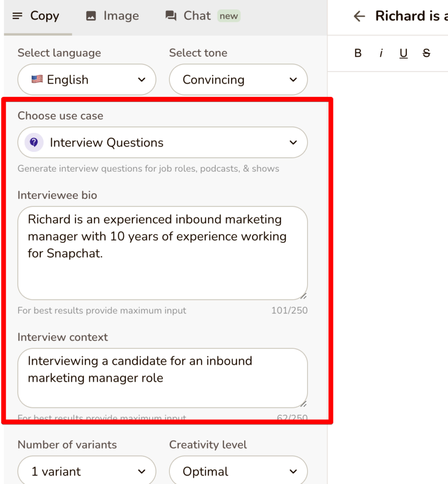Apply underline formatting in the editor toolbar
The width and height of the screenshot is (448, 484).
tap(404, 53)
